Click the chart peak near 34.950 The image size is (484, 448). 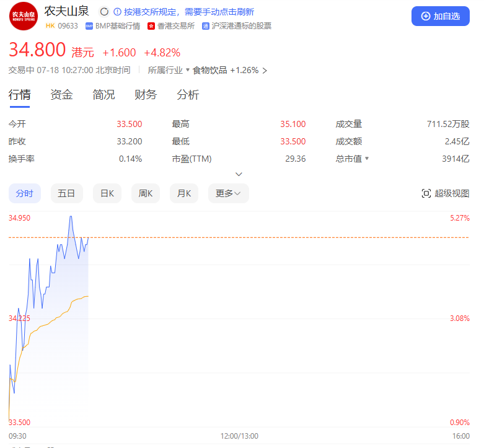point(71,217)
